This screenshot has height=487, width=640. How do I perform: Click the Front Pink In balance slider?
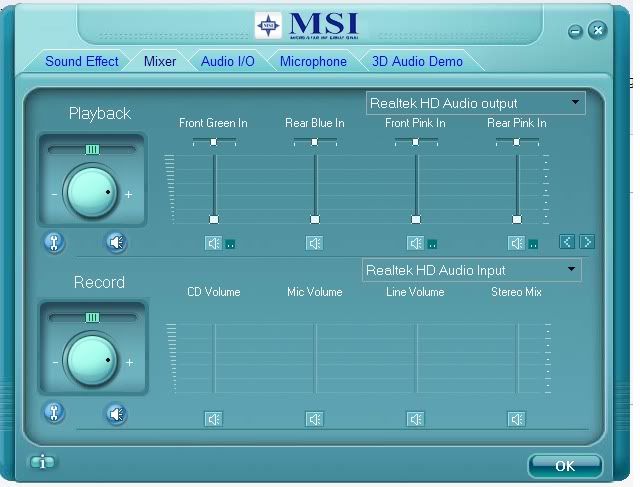[x=416, y=142]
